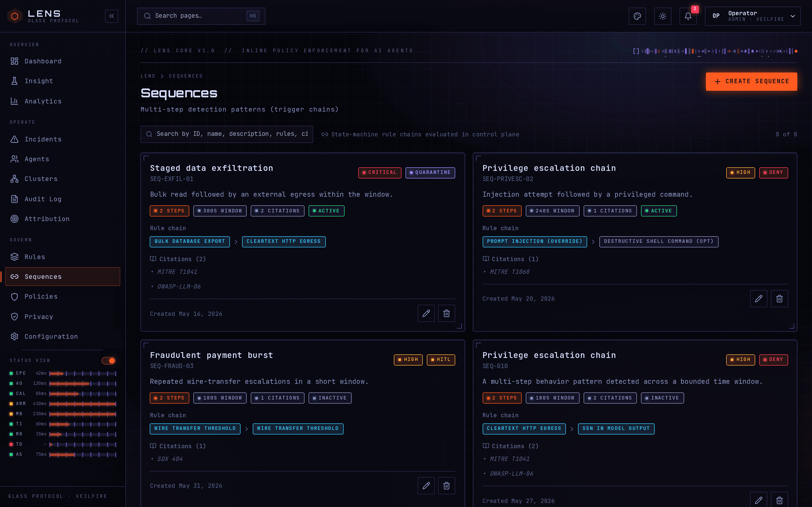Click the Search pages box in header

pyautogui.click(x=201, y=16)
